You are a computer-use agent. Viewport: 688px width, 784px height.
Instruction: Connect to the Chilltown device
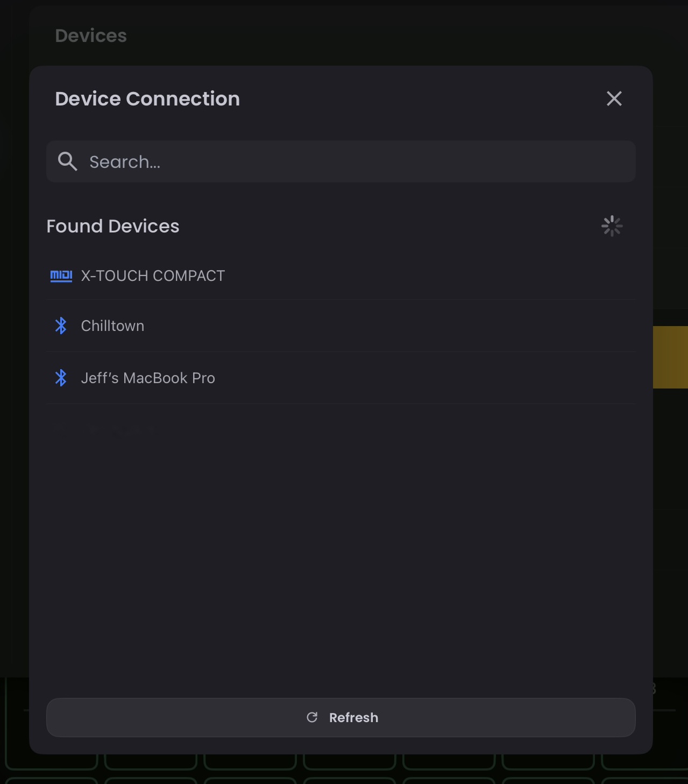(112, 326)
